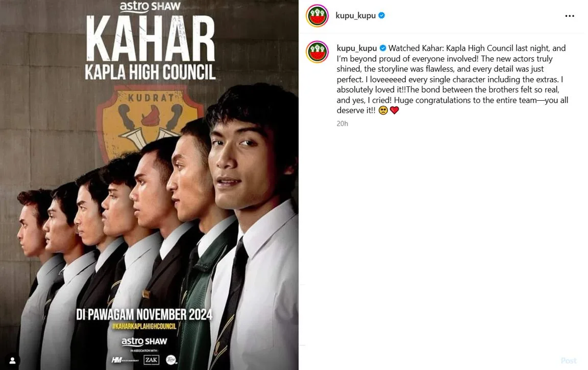Open the bold kupu_kupu username in the caption
This screenshot has width=588, height=370.
[x=357, y=48]
